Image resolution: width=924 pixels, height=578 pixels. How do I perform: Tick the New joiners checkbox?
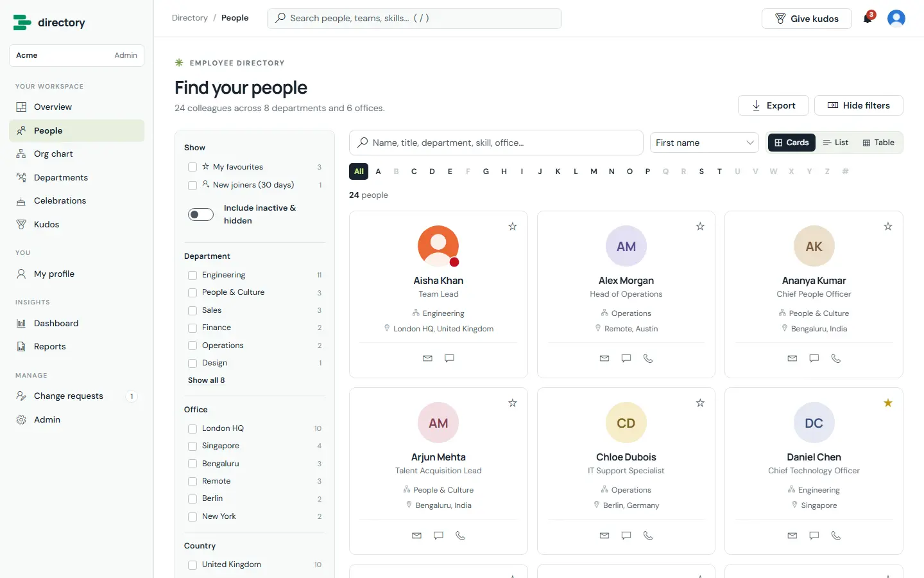click(193, 185)
